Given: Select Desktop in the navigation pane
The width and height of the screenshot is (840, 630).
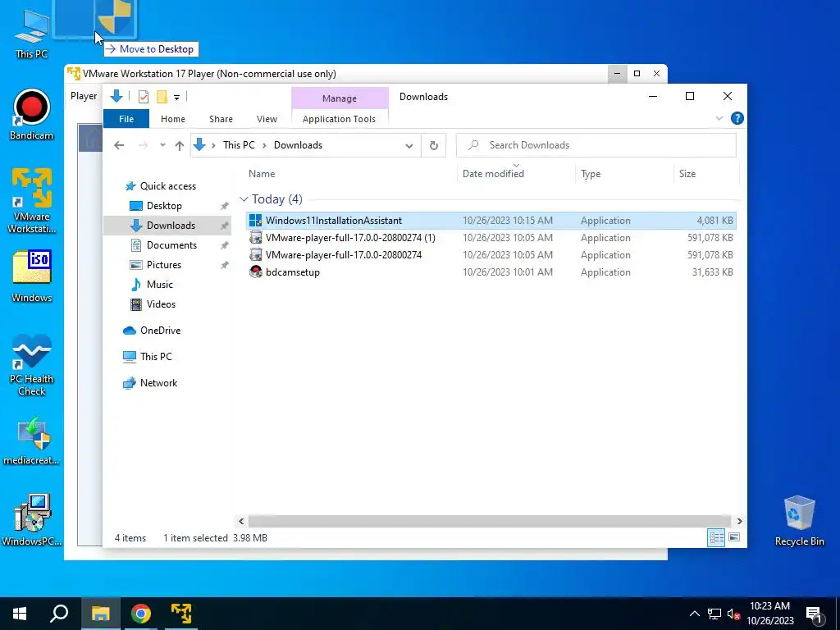Looking at the screenshot, I should pos(164,206).
